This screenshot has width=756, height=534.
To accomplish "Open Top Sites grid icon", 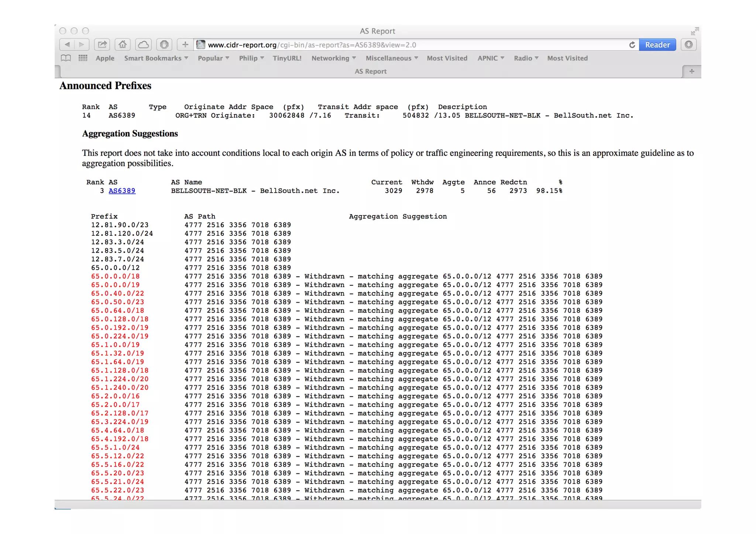I will pos(83,58).
